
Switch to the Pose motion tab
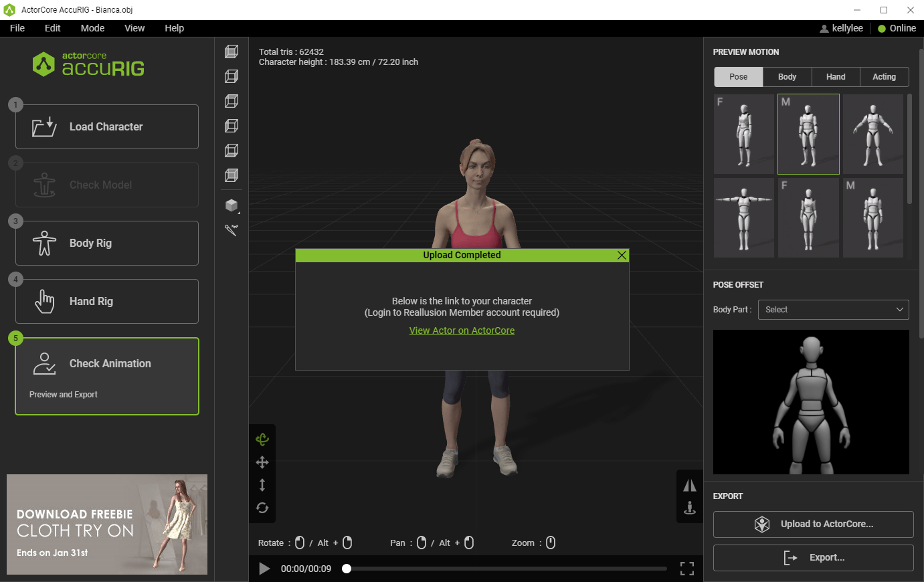pyautogui.click(x=739, y=77)
